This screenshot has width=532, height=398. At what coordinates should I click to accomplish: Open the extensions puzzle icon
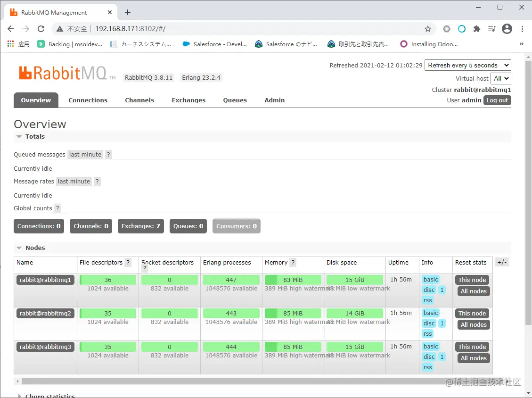click(x=477, y=29)
